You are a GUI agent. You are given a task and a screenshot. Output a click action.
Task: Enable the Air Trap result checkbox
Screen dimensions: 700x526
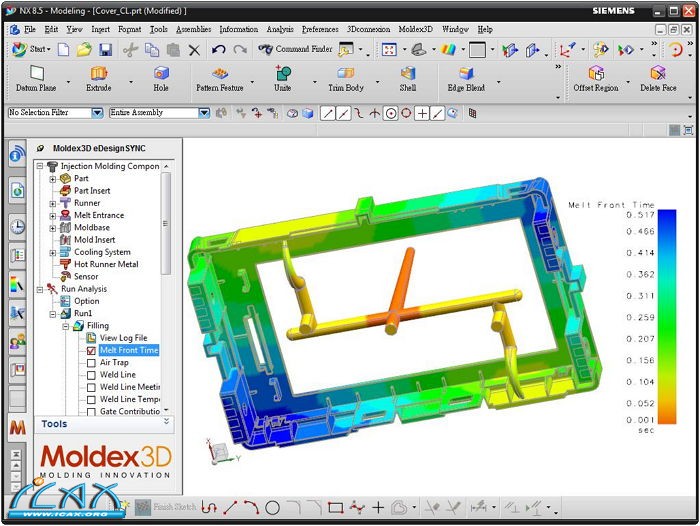tap(91, 363)
